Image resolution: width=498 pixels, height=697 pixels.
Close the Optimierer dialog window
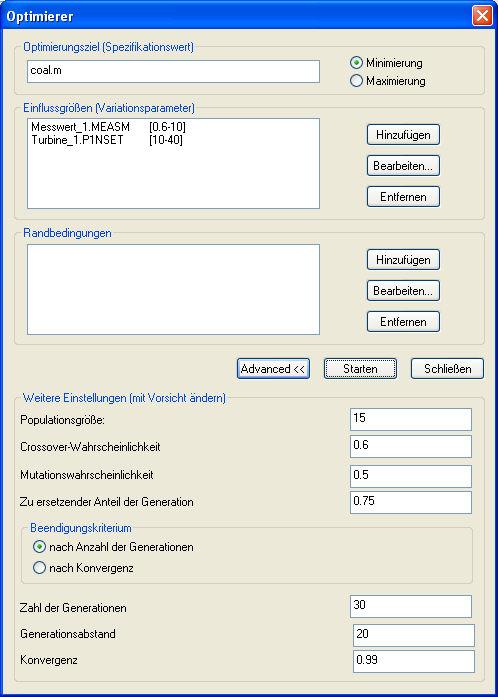coord(482,17)
